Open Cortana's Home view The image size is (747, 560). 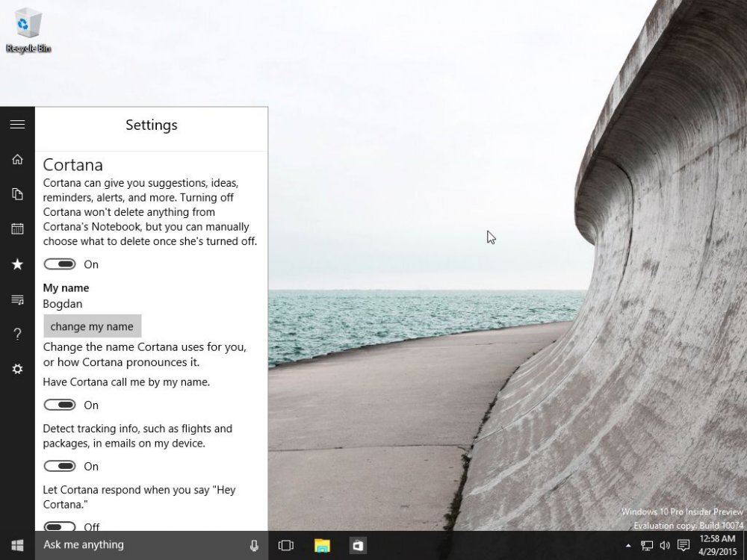(17, 159)
